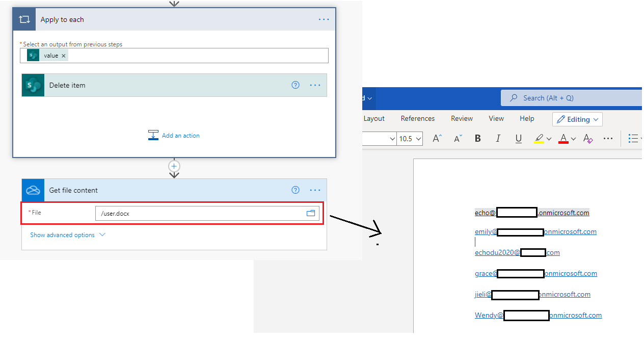Screen dimensions: 644x339
Task: Open highlight color dropdown arrow
Action: point(549,139)
